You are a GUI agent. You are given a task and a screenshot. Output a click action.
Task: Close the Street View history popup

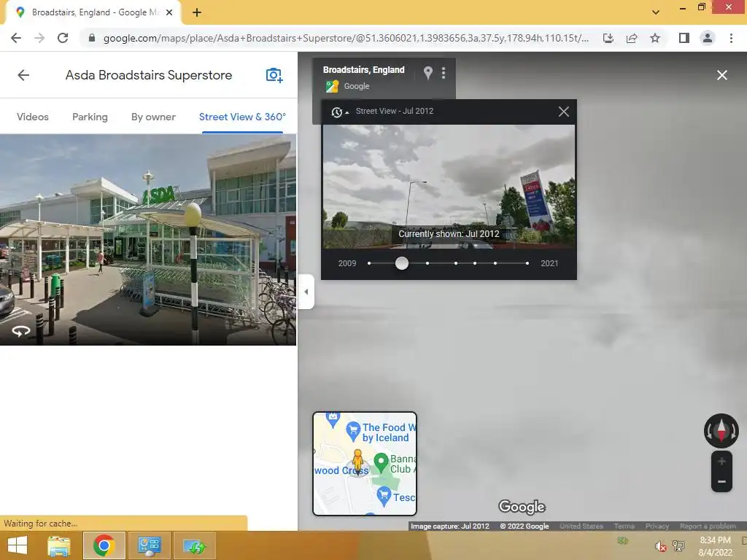pyautogui.click(x=564, y=112)
